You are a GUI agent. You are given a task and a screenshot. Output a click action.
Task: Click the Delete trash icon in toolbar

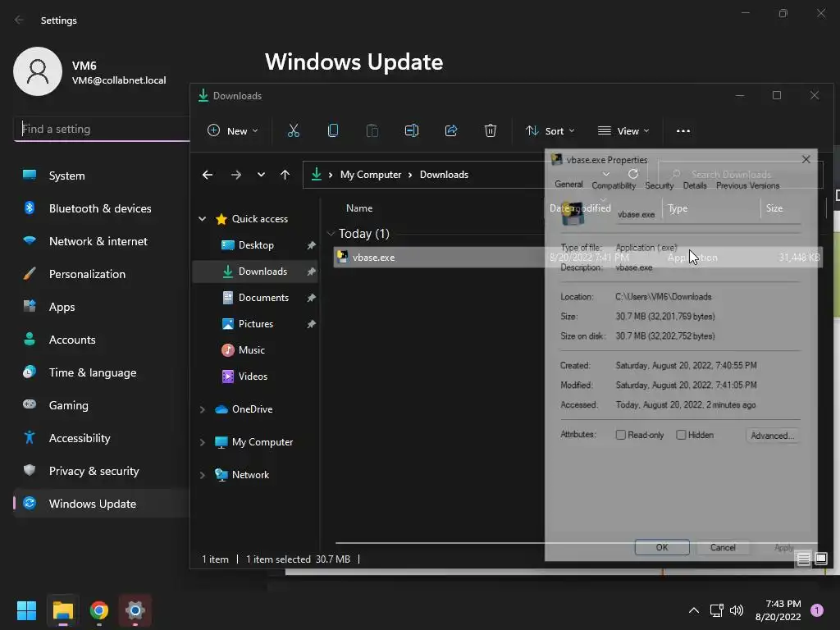coord(491,130)
